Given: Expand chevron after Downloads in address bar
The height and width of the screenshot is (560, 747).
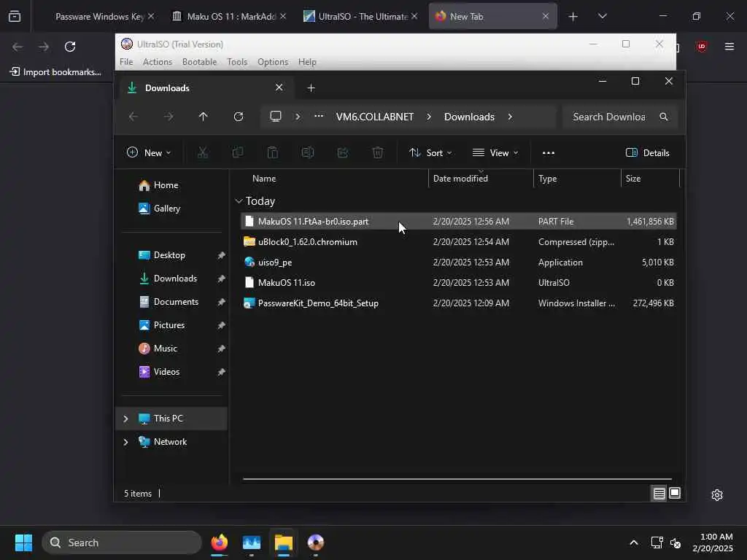Looking at the screenshot, I should pos(510,117).
